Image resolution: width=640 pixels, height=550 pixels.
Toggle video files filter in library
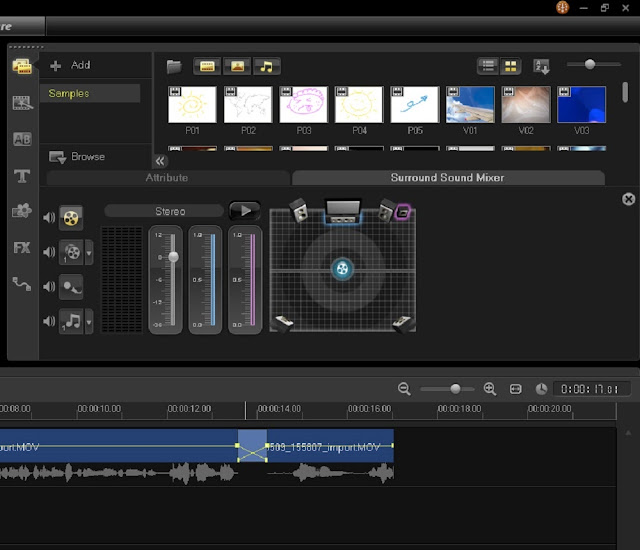pyautogui.click(x=207, y=67)
